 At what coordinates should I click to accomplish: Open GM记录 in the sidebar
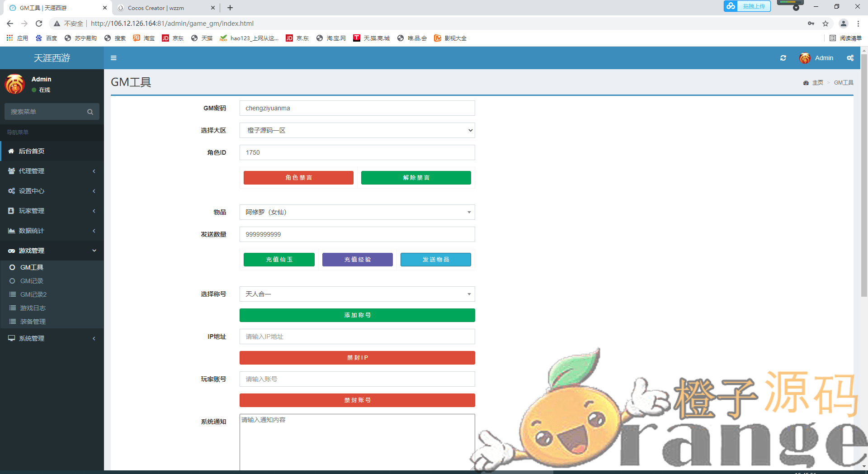click(x=32, y=281)
